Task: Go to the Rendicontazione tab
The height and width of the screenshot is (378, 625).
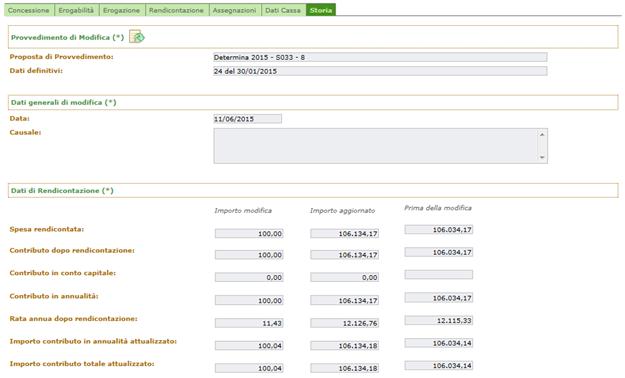Action: click(177, 10)
